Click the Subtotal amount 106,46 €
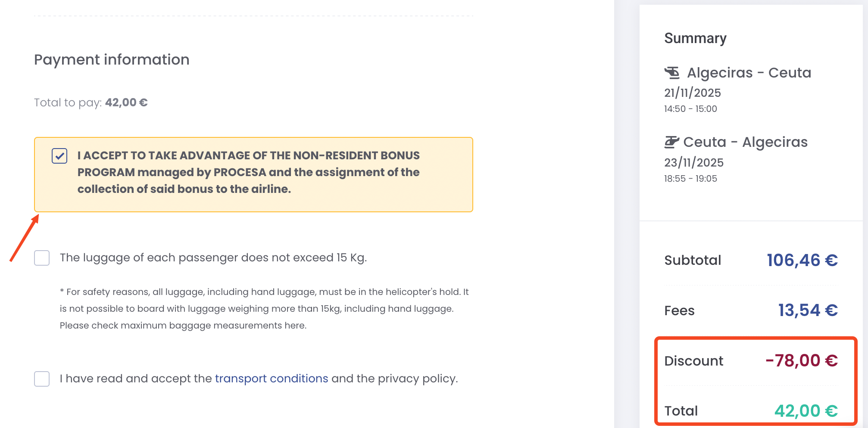Viewport: 868px width, 428px height. pos(802,260)
